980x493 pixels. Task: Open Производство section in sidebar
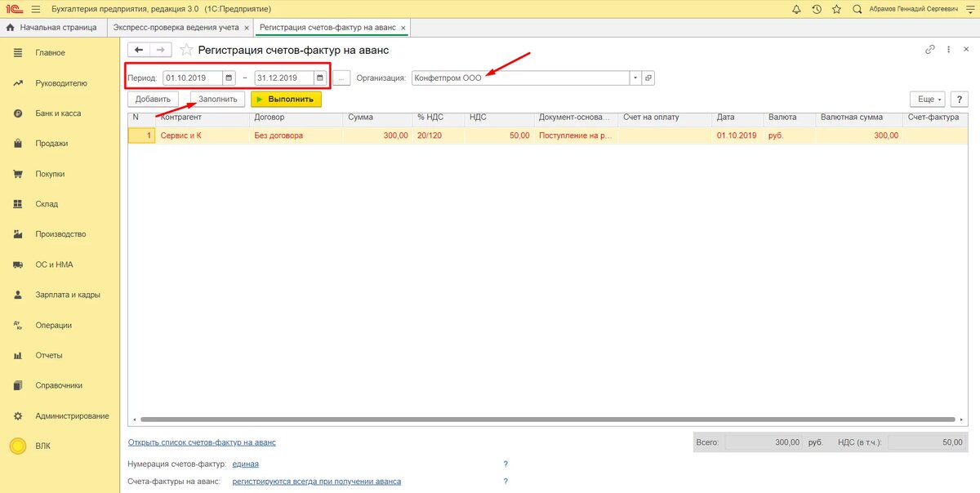tap(60, 234)
